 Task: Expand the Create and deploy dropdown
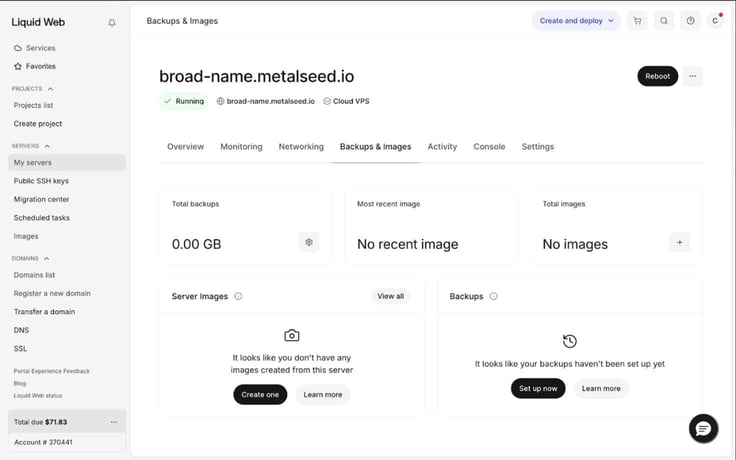[x=576, y=21]
